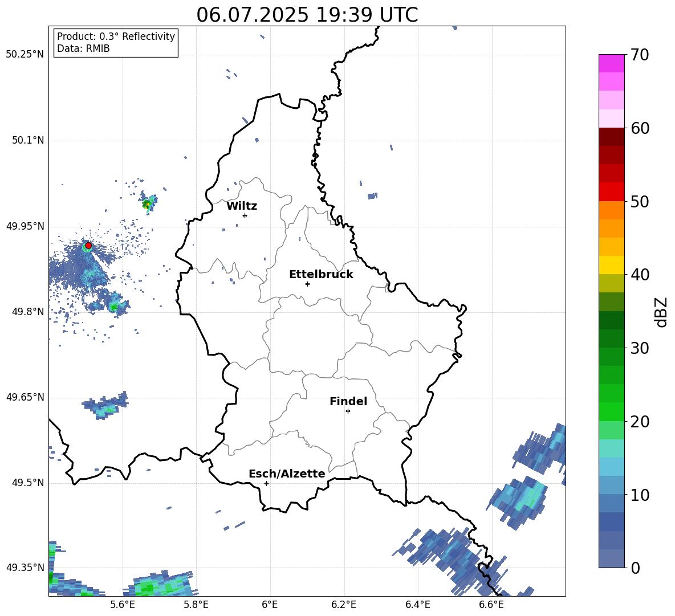Click the 50 colorbar tick label
Image resolution: width=675 pixels, height=616 pixels.
click(639, 201)
